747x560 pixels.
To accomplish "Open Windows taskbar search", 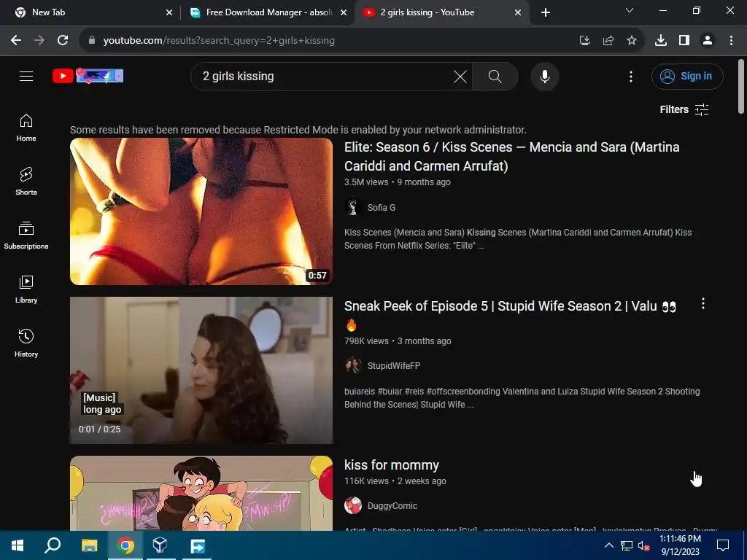I will point(53,545).
